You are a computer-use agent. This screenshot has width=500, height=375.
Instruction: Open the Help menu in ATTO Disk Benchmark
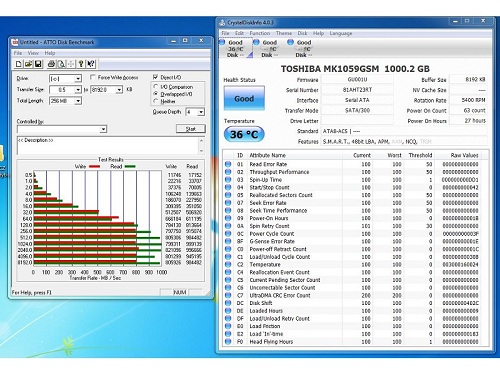pyautogui.click(x=50, y=53)
